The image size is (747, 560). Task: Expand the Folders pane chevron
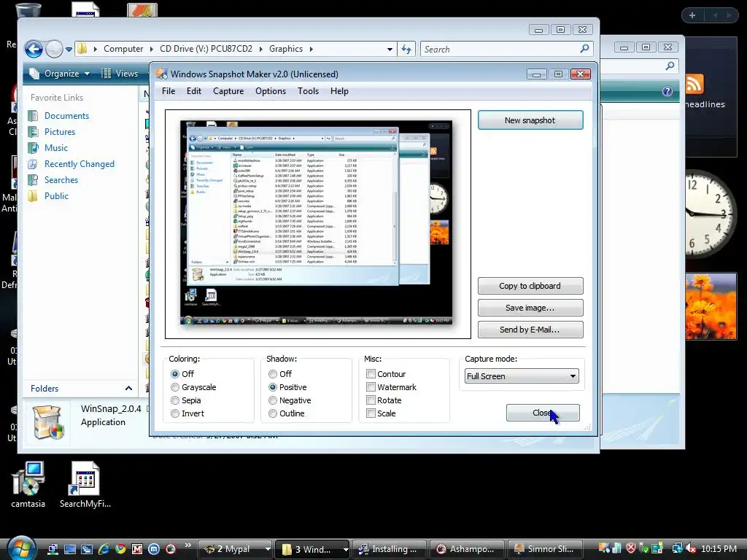pos(128,388)
